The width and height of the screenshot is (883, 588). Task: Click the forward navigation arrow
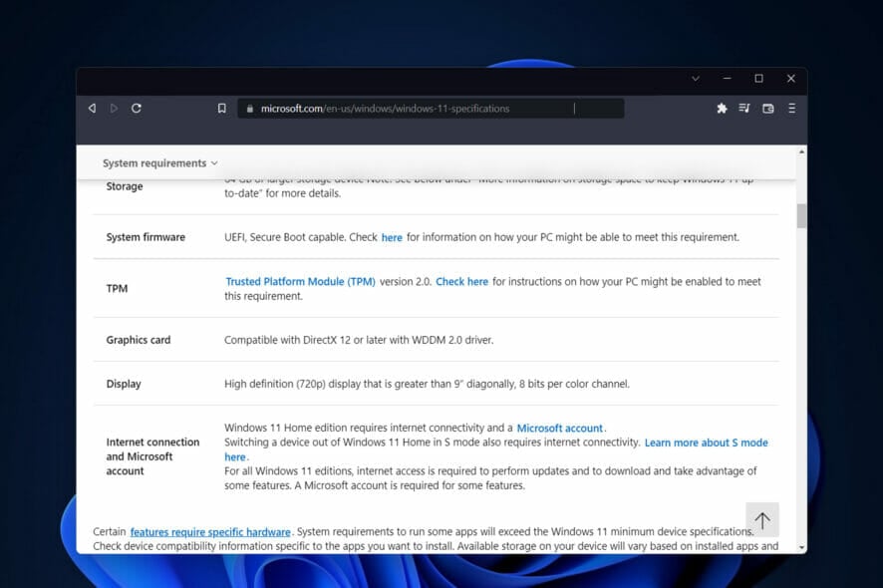[114, 108]
